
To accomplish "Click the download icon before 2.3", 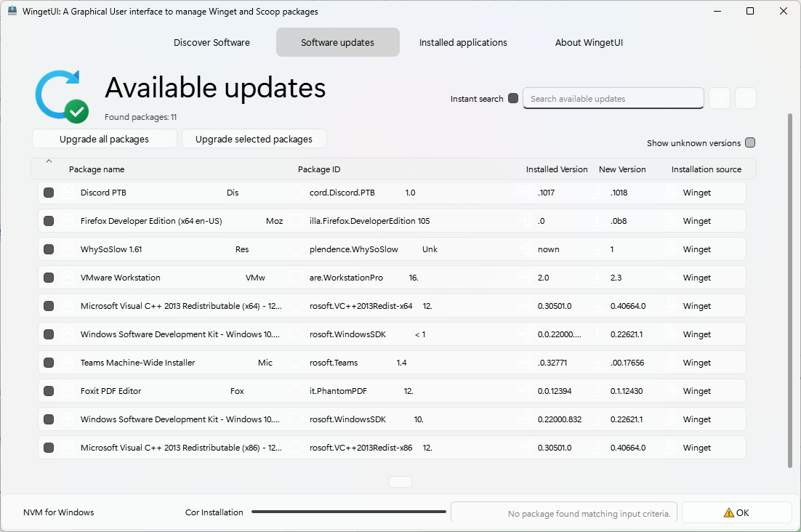I will pyautogui.click(x=597, y=278).
